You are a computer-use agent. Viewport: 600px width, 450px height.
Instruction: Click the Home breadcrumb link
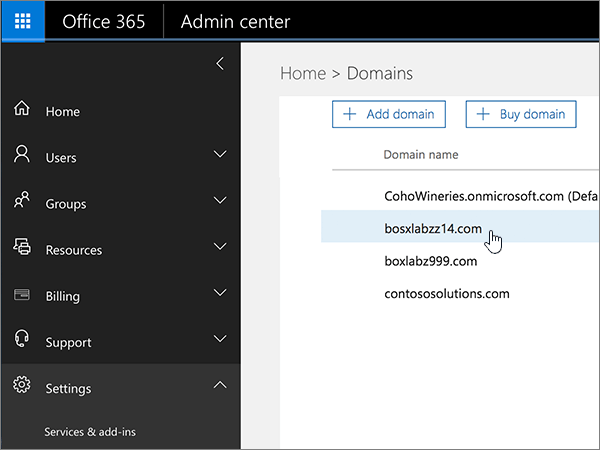pos(302,73)
